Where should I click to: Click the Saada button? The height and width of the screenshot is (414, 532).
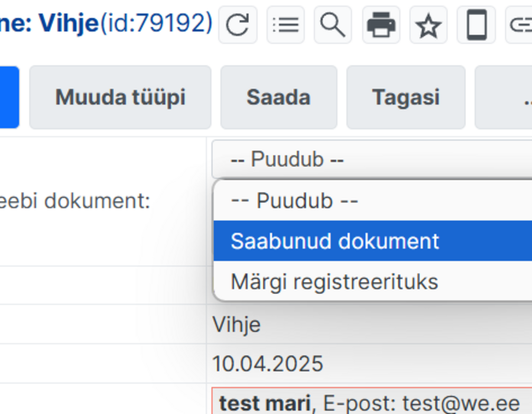click(x=278, y=98)
